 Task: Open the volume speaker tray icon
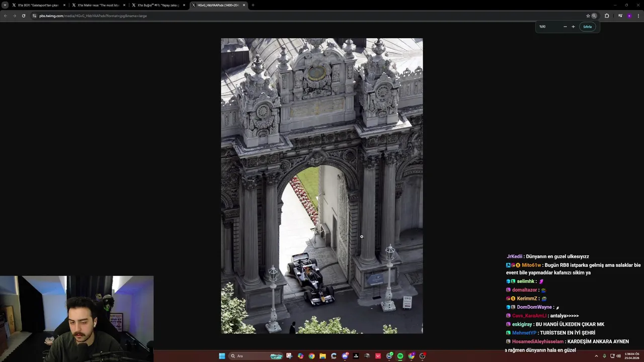(618, 356)
